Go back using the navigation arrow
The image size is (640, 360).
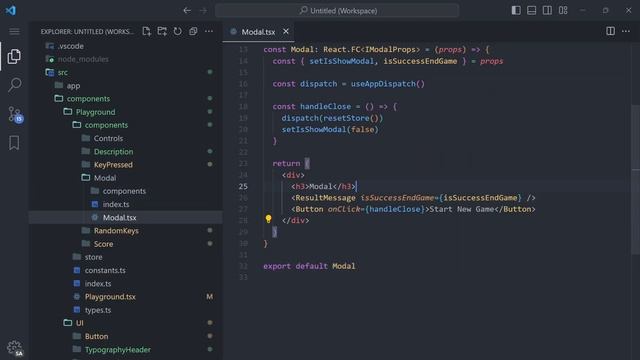pyautogui.click(x=187, y=11)
